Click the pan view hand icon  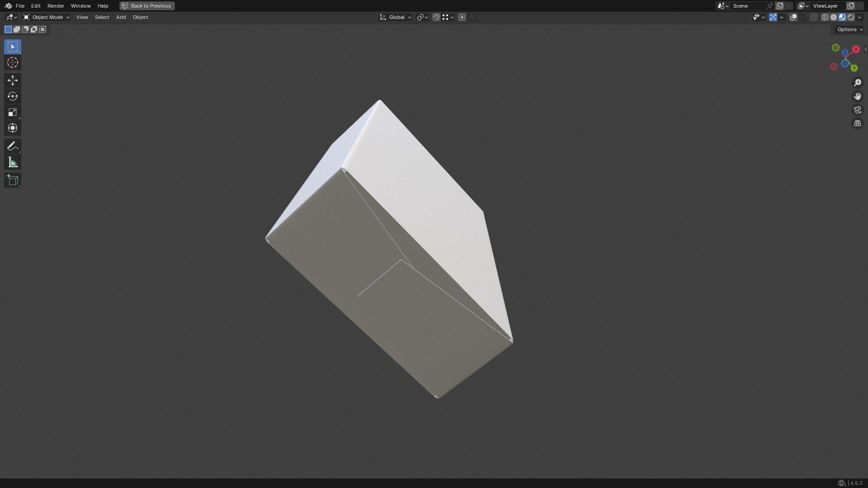pos(857,96)
